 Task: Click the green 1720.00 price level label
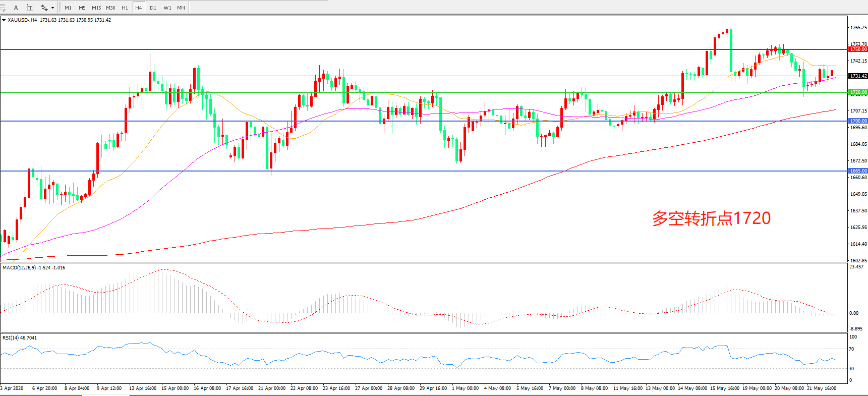point(858,92)
